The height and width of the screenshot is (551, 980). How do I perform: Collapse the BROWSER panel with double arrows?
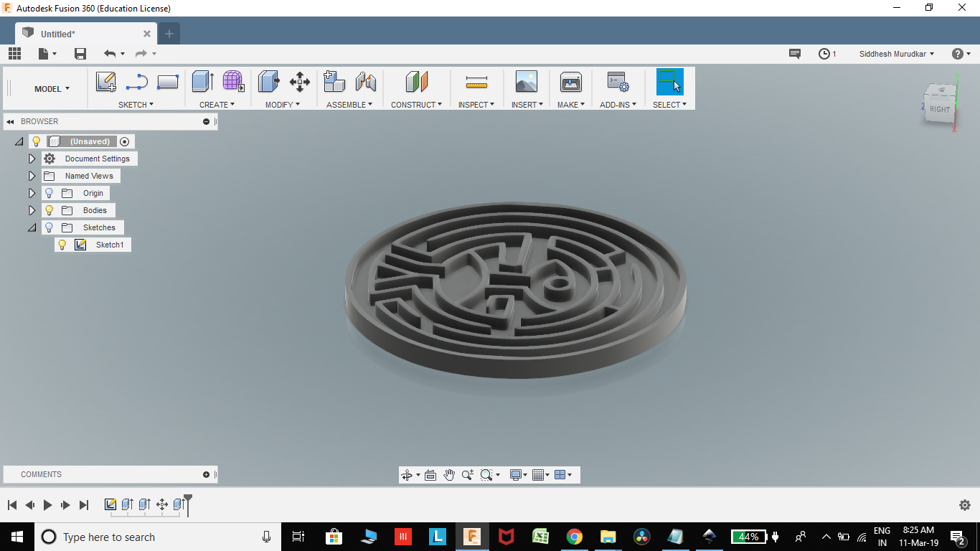pos(11,121)
